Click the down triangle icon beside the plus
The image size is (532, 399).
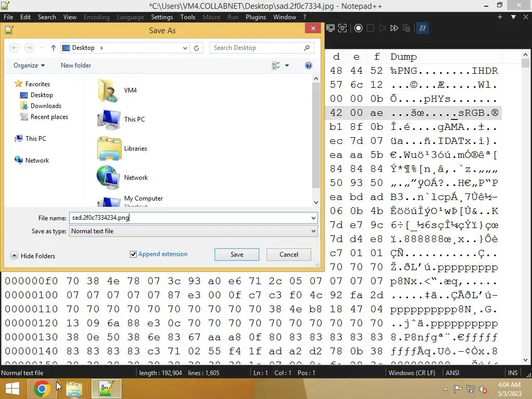click(513, 17)
